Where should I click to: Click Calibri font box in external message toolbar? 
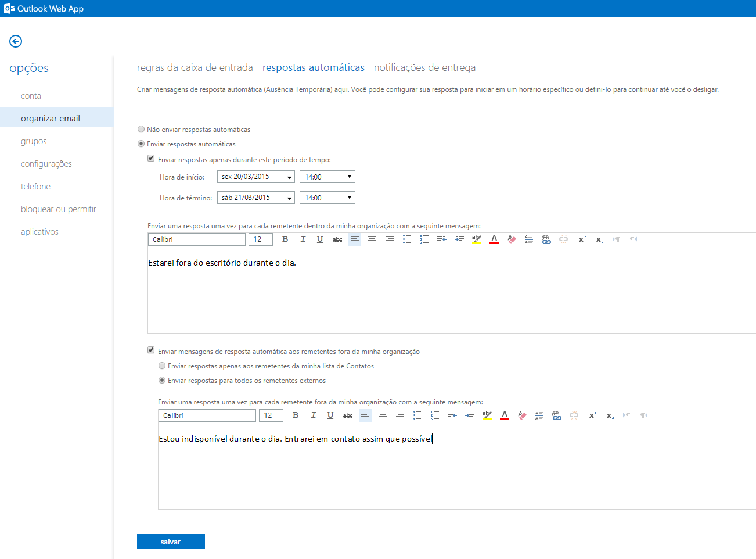point(207,415)
